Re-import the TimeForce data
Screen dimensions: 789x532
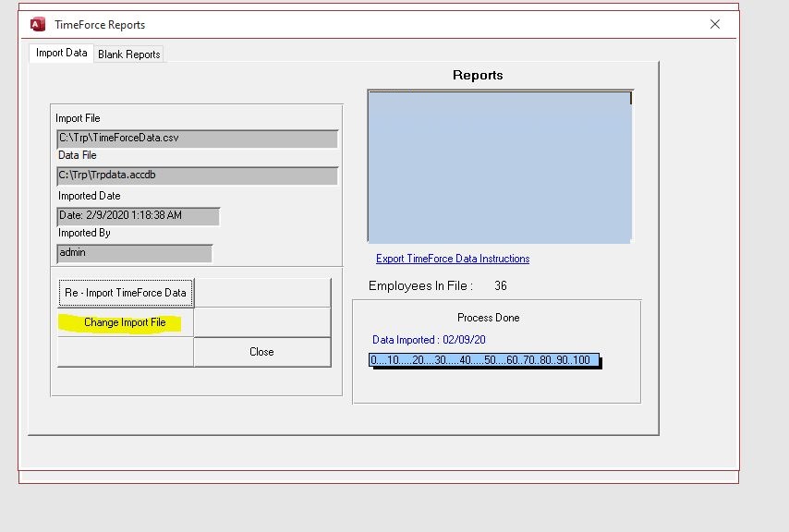(x=126, y=293)
